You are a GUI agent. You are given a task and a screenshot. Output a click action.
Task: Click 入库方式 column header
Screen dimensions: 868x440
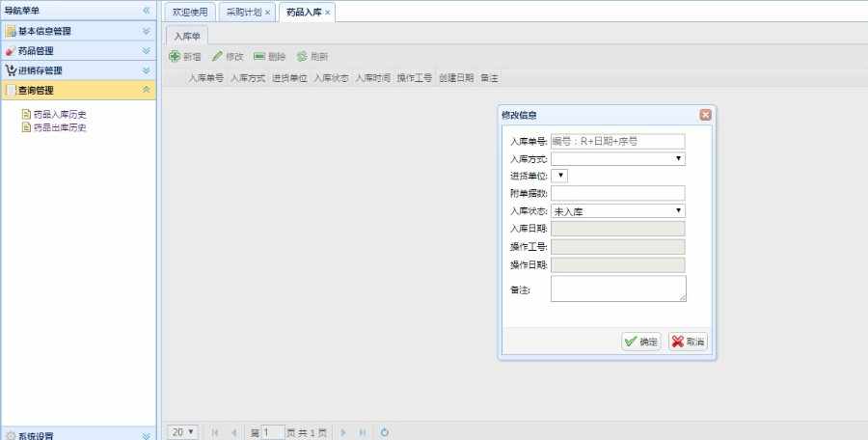(248, 78)
